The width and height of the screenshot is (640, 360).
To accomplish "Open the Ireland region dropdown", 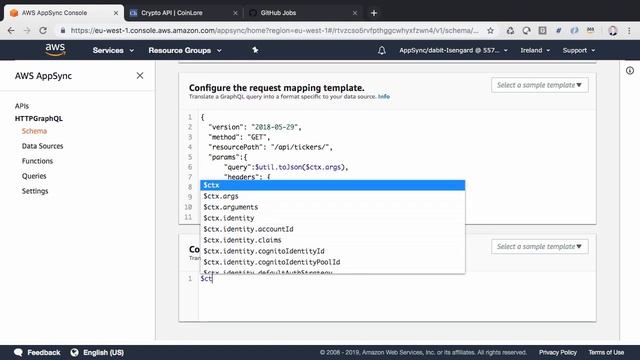I will 535,50.
